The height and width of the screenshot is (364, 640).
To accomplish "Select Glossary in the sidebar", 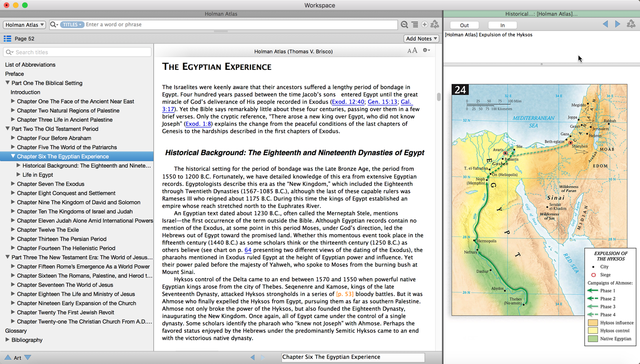I will [x=16, y=331].
